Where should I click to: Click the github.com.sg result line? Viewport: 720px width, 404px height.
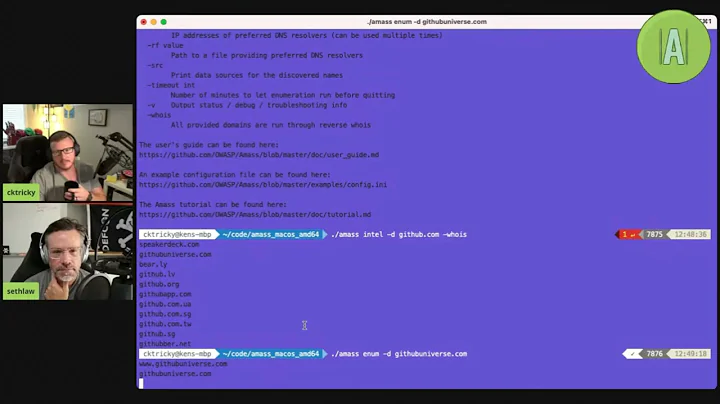165,314
